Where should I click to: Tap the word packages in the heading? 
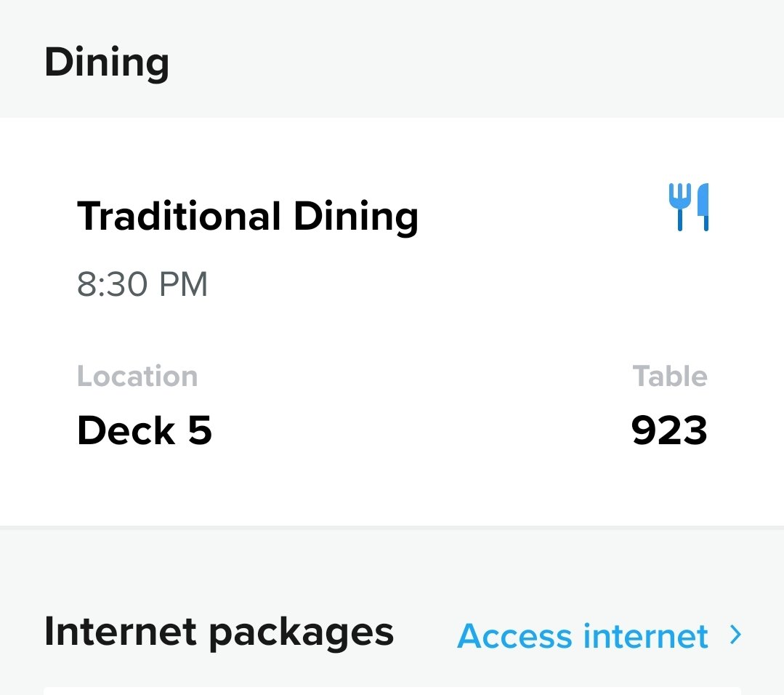pos(302,634)
